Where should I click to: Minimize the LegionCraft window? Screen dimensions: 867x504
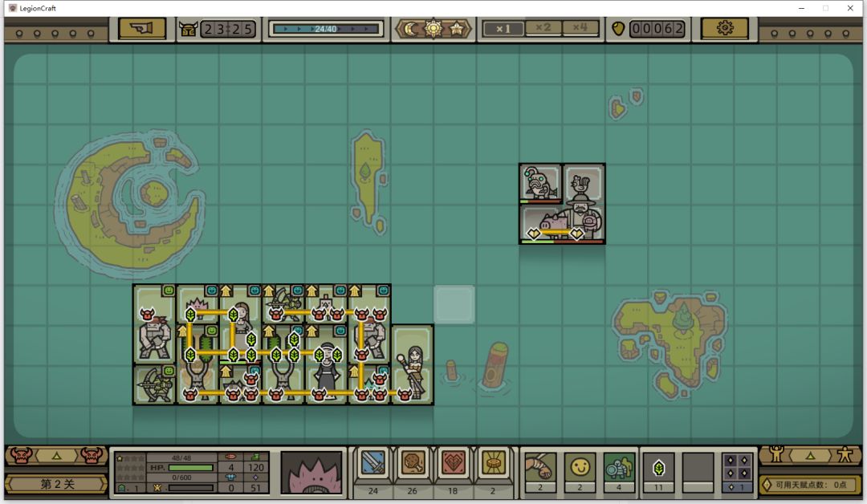click(801, 8)
